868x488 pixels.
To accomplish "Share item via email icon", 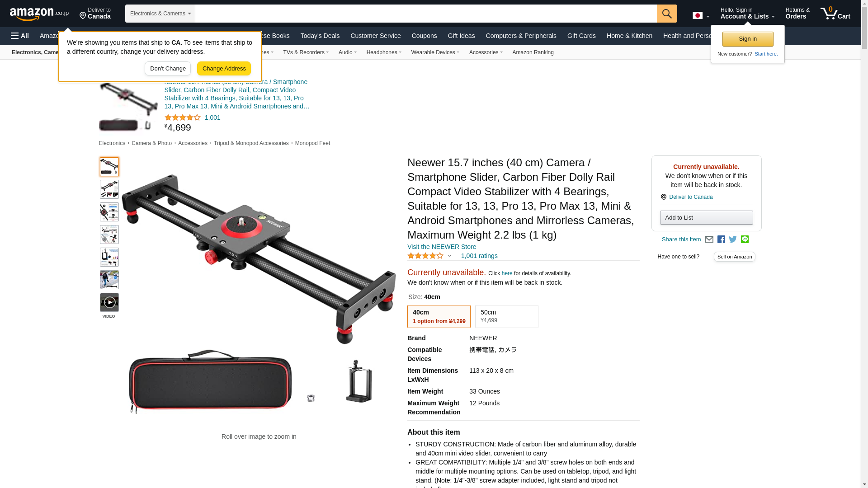I will [709, 239].
